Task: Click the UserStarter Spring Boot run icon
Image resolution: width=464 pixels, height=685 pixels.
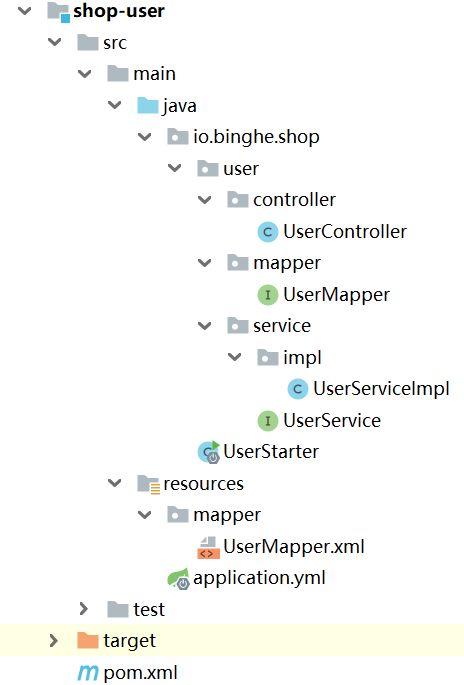Action: [x=208, y=452]
